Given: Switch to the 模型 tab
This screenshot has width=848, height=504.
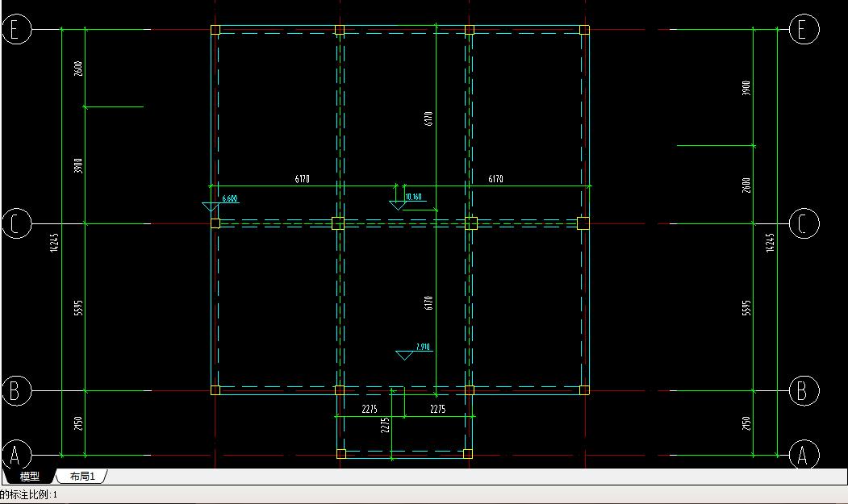Looking at the screenshot, I should pyautogui.click(x=29, y=476).
